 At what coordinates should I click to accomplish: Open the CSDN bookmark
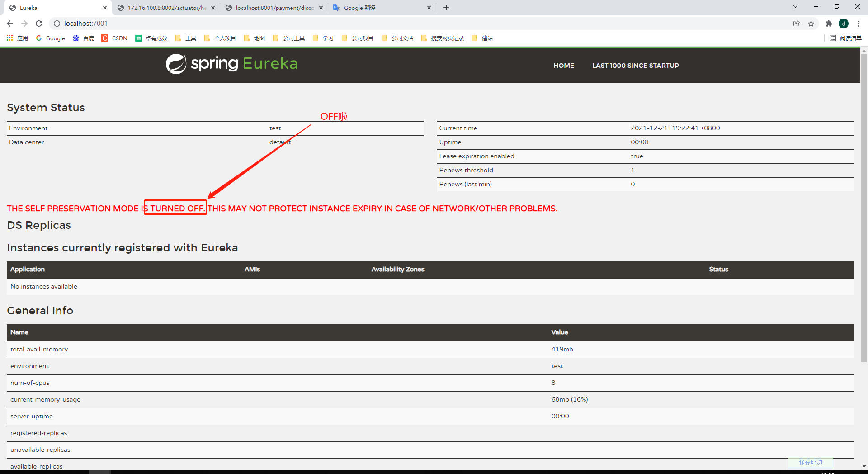click(114, 38)
